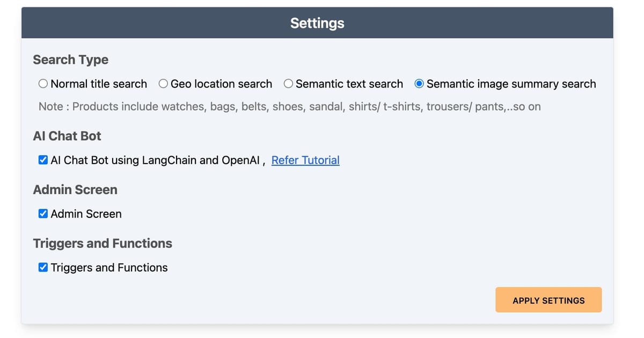Click the "Semantic image summary search" radio button
Image resolution: width=644 pixels, height=338 pixels.
pyautogui.click(x=419, y=84)
